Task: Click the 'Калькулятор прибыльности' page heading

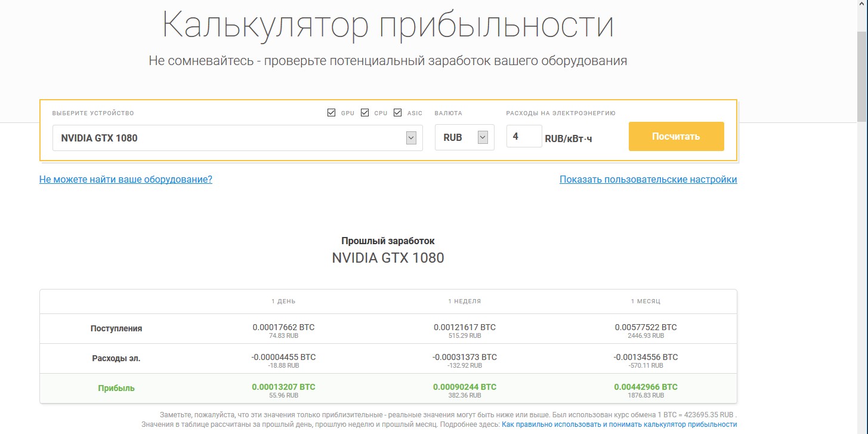Action: click(388, 25)
